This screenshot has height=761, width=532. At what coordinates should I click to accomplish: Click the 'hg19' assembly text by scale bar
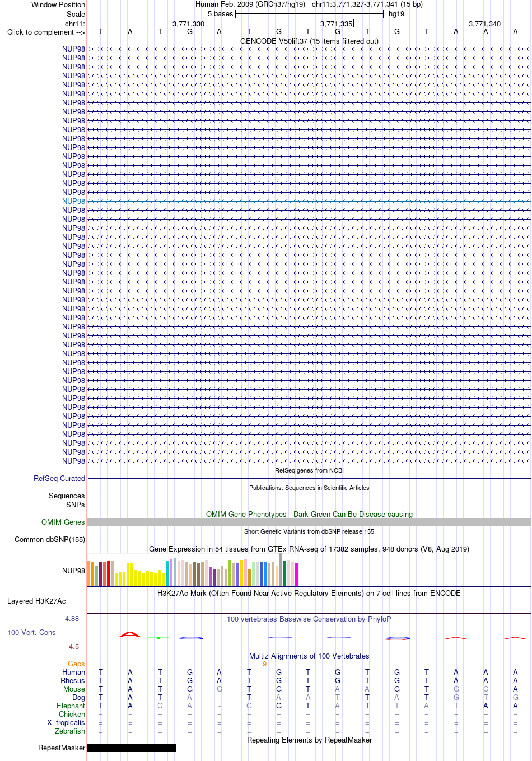tap(396, 13)
